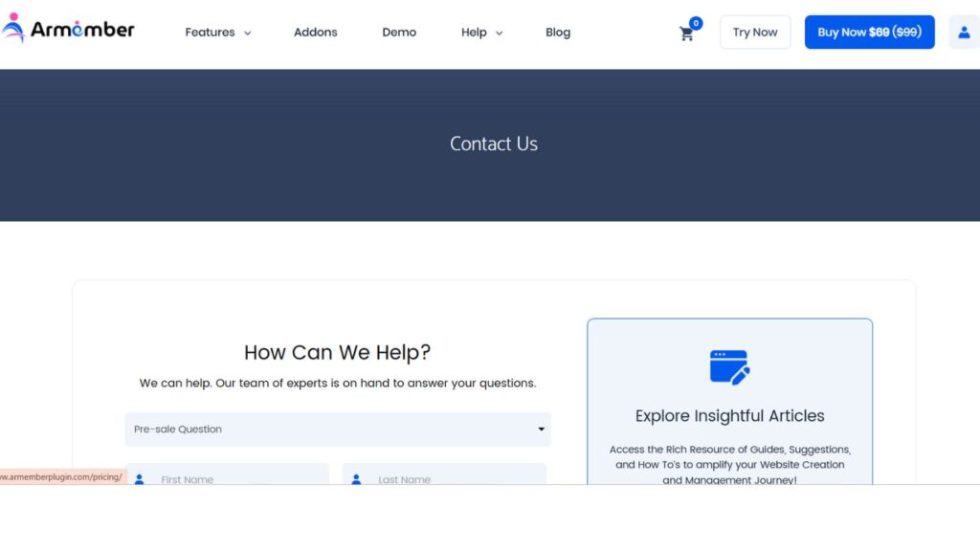The height and width of the screenshot is (551, 980).
Task: Click the person icon in First Name field
Action: pos(139,478)
